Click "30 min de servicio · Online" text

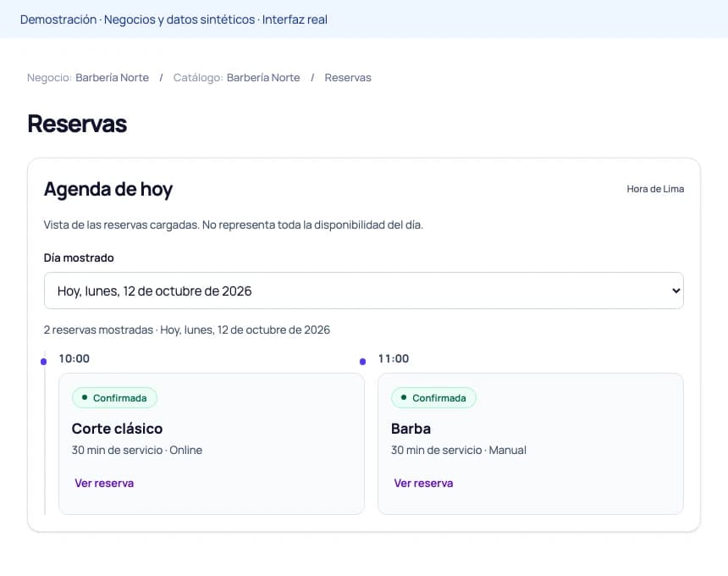coord(137,450)
